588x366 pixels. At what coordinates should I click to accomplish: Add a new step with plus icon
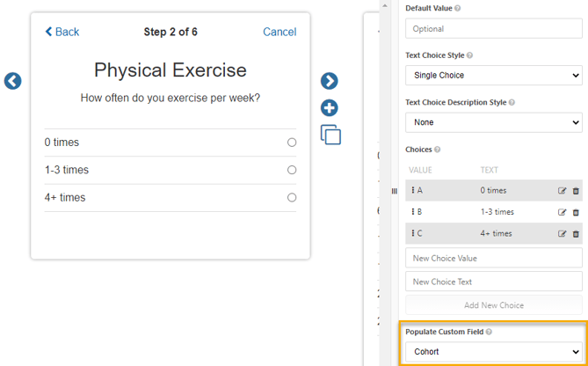click(x=330, y=108)
